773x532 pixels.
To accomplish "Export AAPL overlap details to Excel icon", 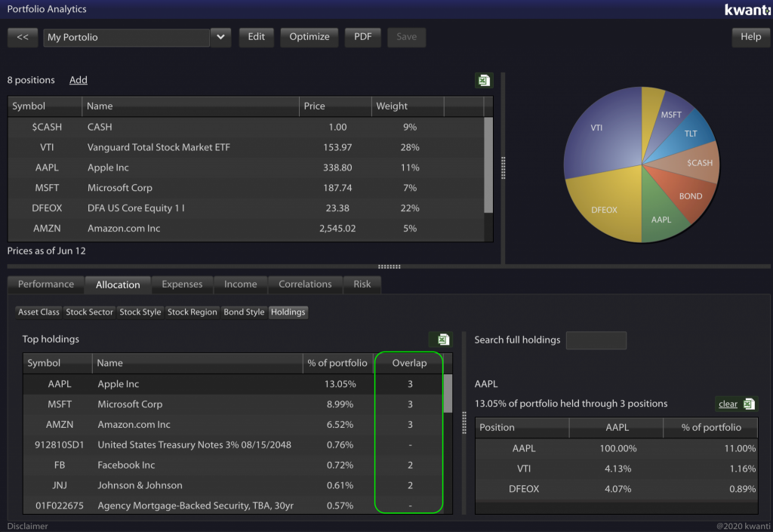I will 749,404.
